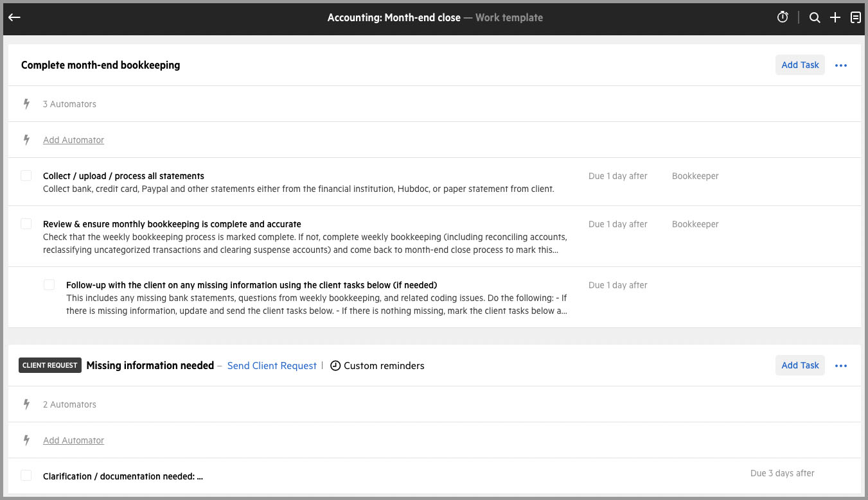Click Missing information needed section title
The height and width of the screenshot is (500, 868).
(x=150, y=365)
